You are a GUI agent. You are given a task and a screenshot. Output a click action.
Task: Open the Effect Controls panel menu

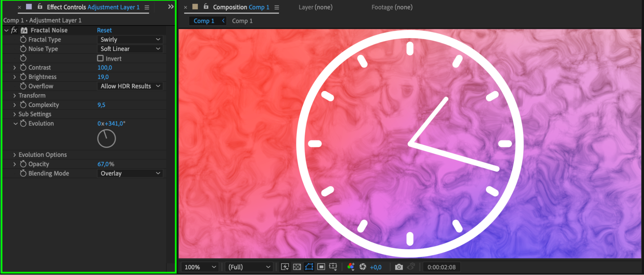pyautogui.click(x=147, y=7)
